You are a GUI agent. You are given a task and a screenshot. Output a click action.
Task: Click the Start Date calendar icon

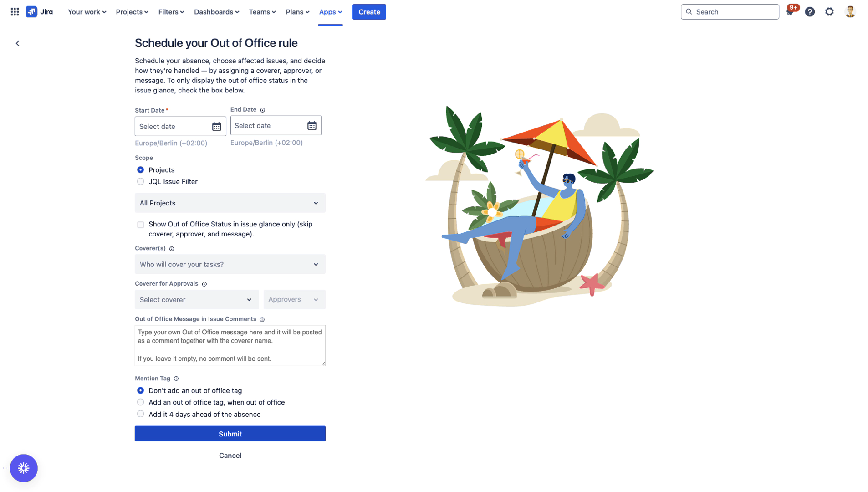(x=216, y=127)
